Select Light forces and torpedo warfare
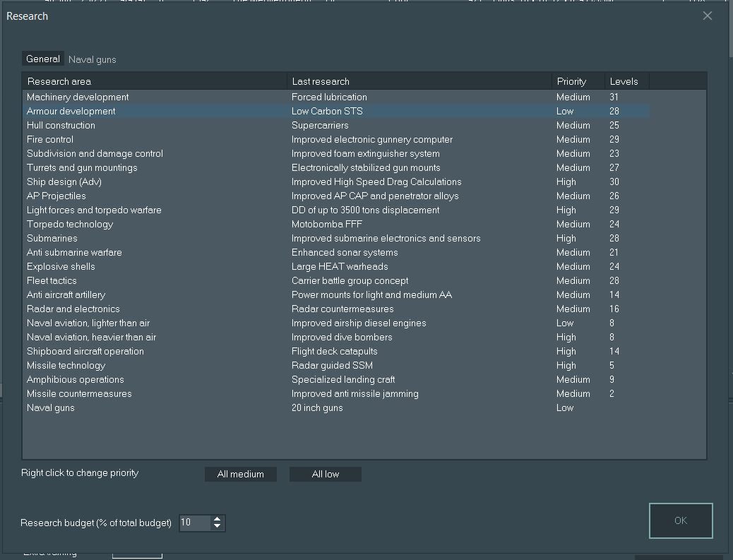Viewport: 733px width, 560px height. click(x=336, y=210)
